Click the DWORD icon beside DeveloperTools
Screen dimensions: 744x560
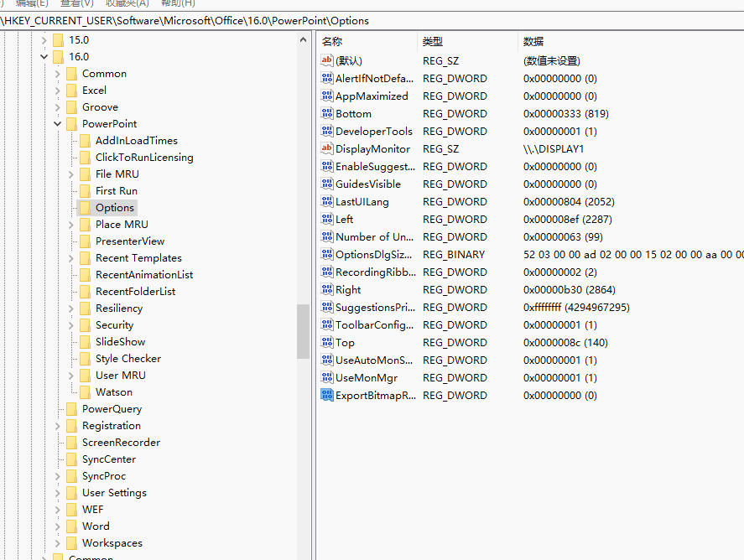click(326, 131)
